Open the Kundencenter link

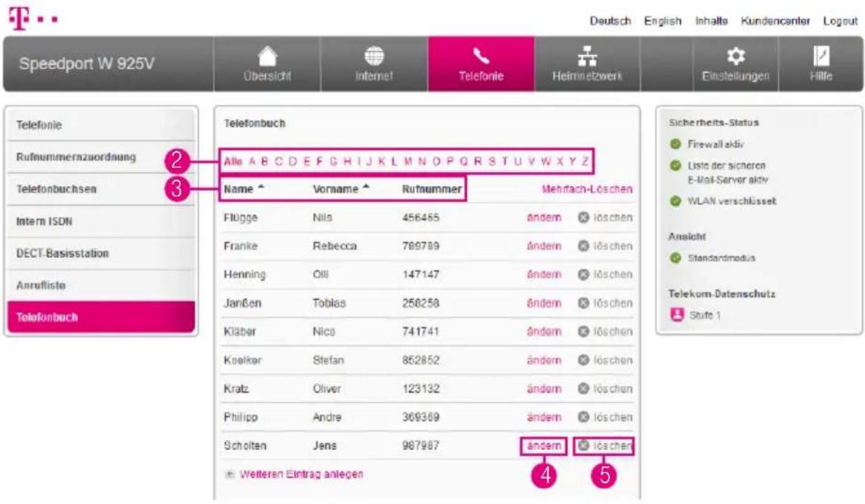click(776, 22)
